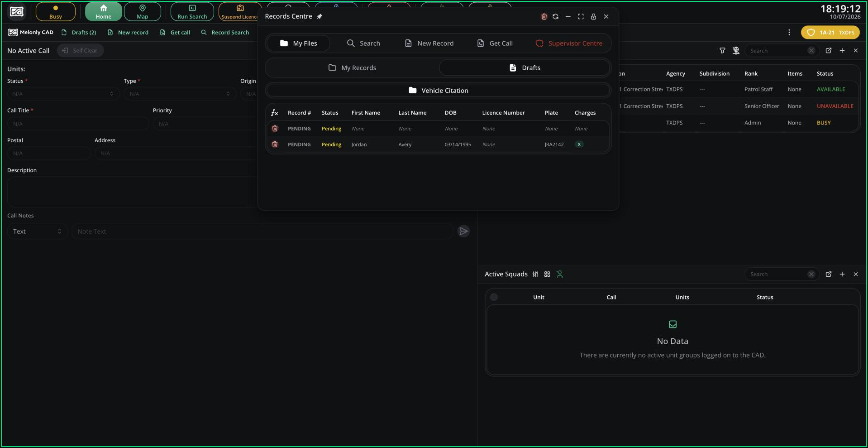Switch to the My Files tab
The image size is (868, 448).
[299, 43]
